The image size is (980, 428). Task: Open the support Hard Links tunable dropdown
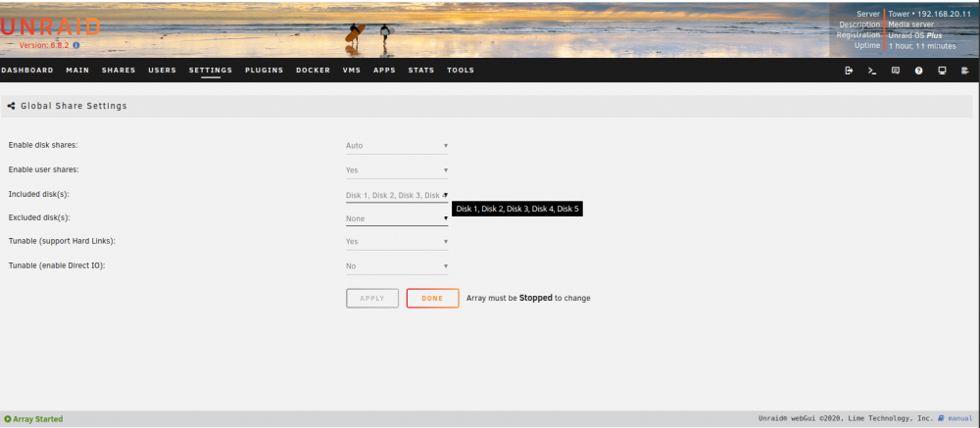click(x=397, y=242)
